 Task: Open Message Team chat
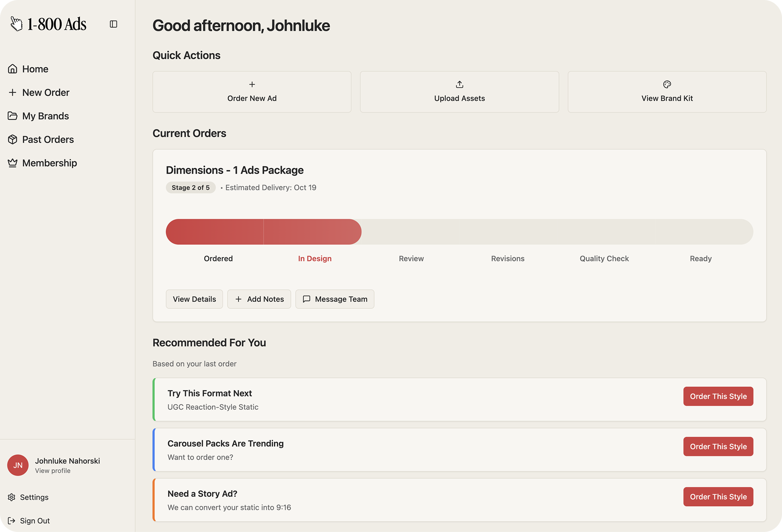tap(335, 299)
